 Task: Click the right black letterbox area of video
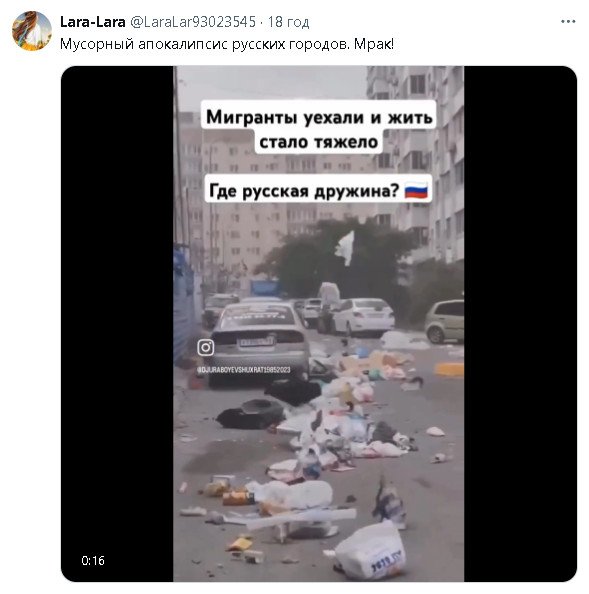point(520,324)
